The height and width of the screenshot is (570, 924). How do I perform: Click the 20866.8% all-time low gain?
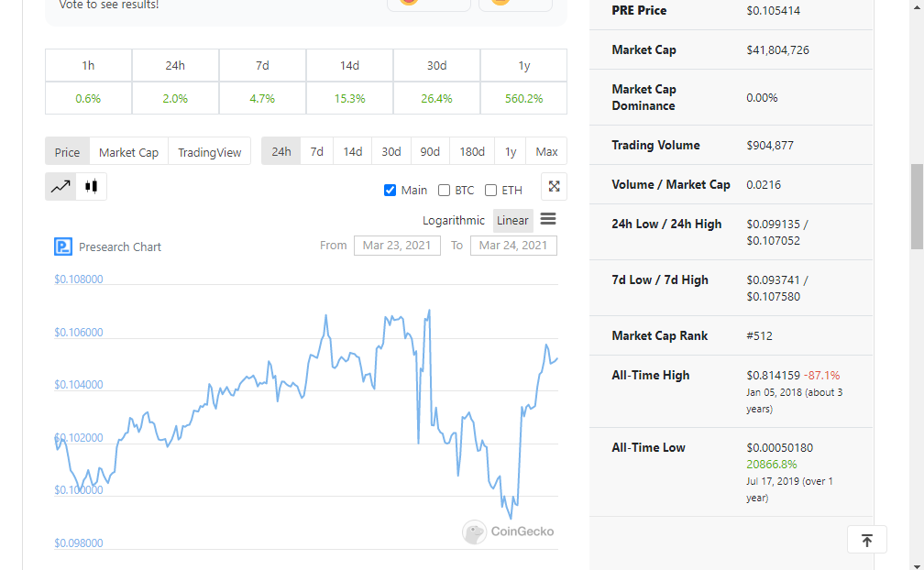772,464
